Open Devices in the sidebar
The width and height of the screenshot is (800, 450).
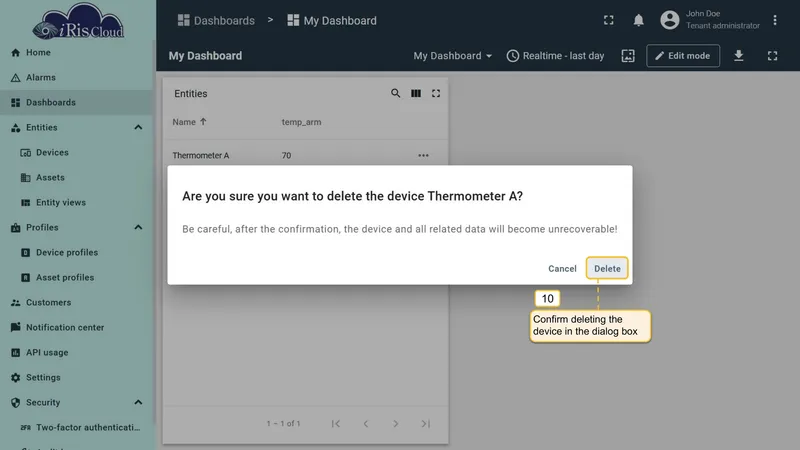coord(77,153)
